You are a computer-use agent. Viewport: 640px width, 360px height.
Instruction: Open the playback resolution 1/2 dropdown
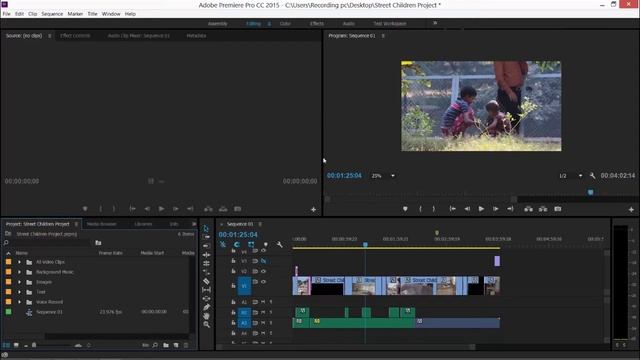(x=570, y=176)
